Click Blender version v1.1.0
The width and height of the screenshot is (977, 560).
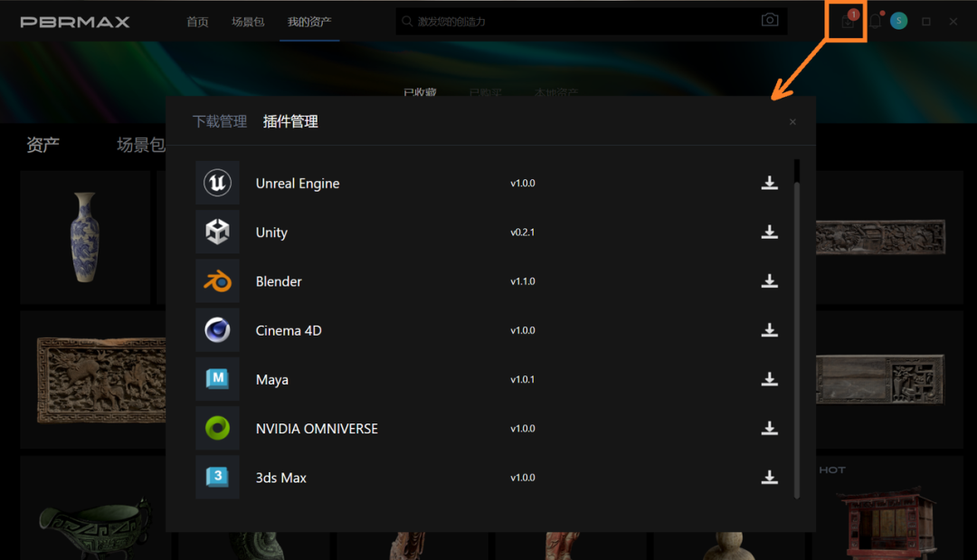point(523,281)
